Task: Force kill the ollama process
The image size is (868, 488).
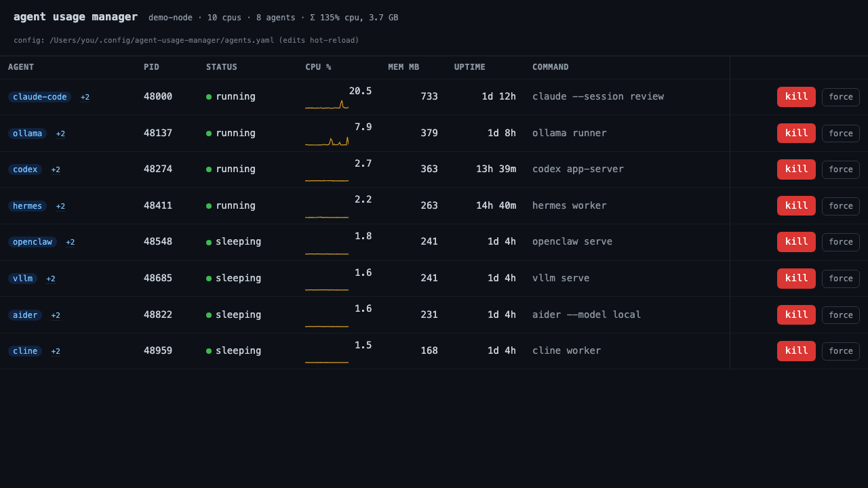Action: 841,134
